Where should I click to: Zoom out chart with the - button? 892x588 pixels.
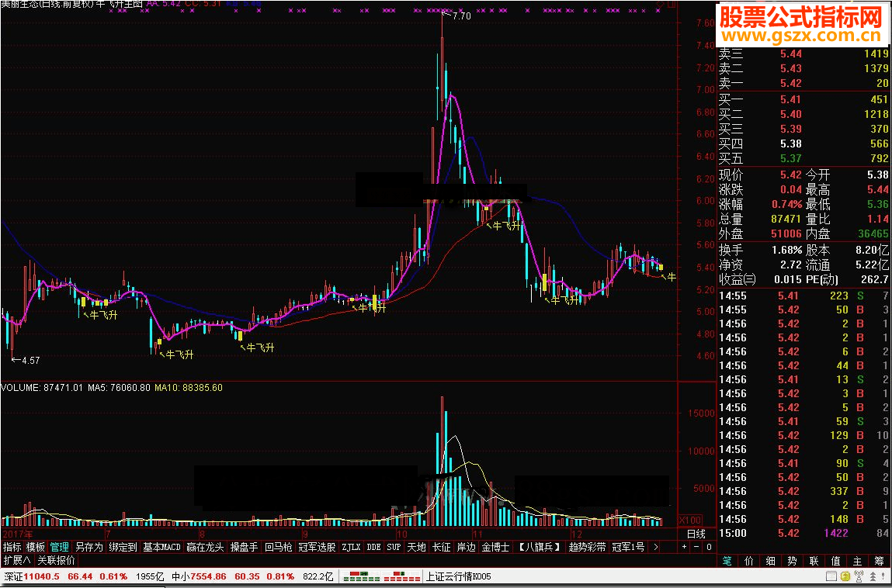(x=697, y=547)
